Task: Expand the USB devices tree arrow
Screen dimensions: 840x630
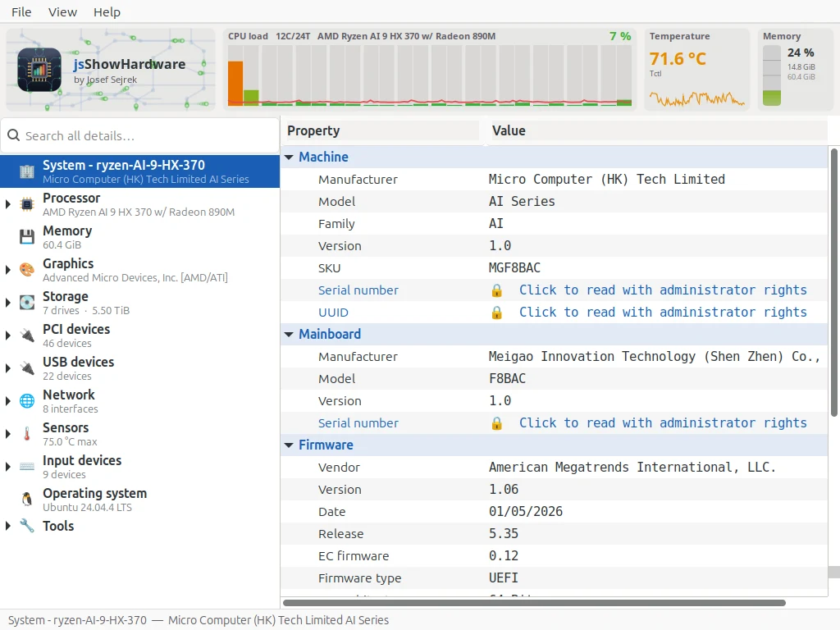Action: click(x=8, y=368)
